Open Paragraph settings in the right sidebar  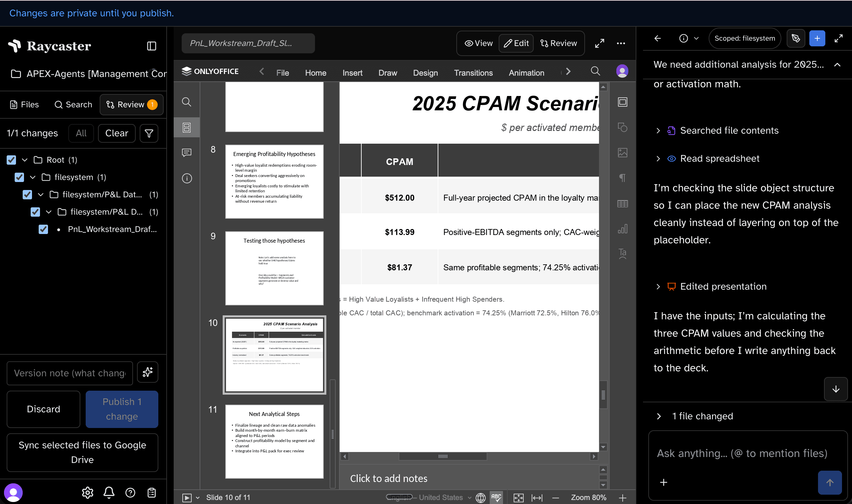(x=622, y=178)
